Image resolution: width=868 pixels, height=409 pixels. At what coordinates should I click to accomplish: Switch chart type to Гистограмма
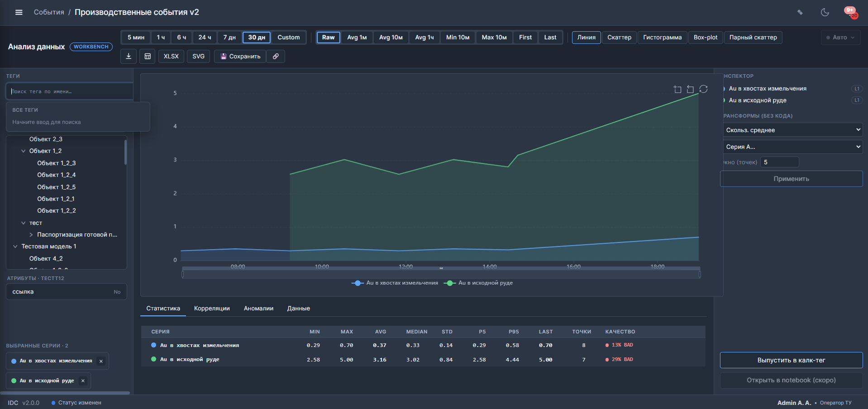point(662,37)
